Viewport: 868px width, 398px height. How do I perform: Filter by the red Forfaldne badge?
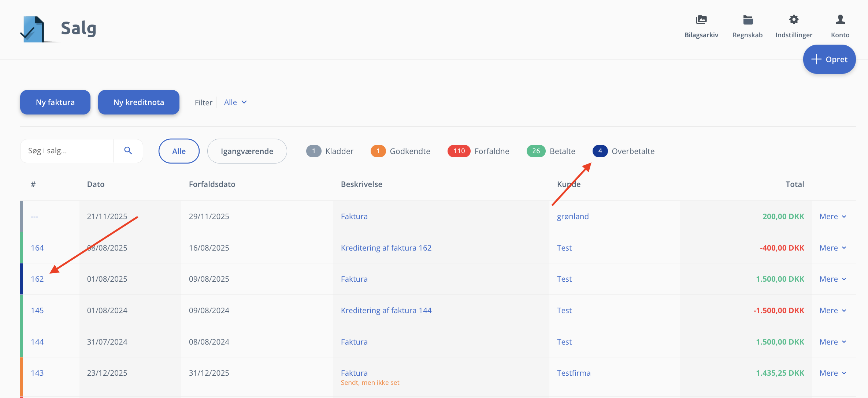pyautogui.click(x=459, y=151)
